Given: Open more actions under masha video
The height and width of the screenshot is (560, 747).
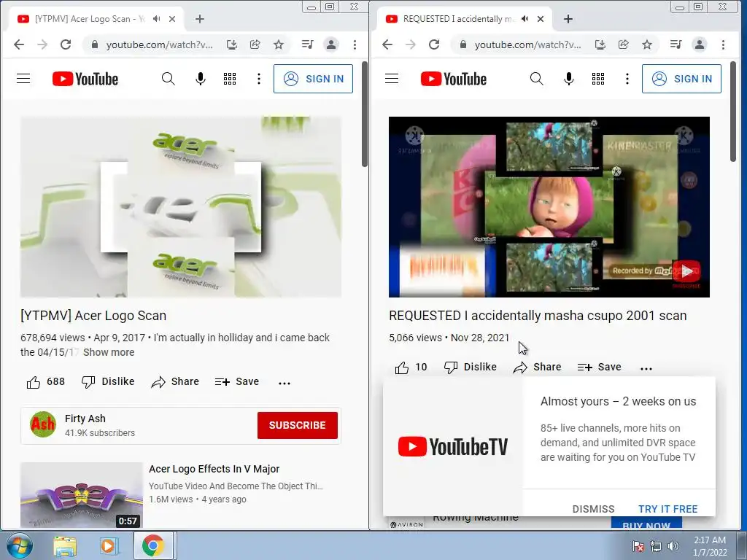Looking at the screenshot, I should pyautogui.click(x=646, y=368).
